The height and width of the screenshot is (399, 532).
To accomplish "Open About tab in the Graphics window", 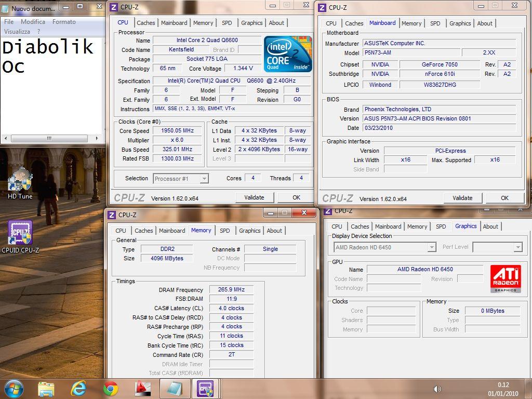I will tap(490, 227).
